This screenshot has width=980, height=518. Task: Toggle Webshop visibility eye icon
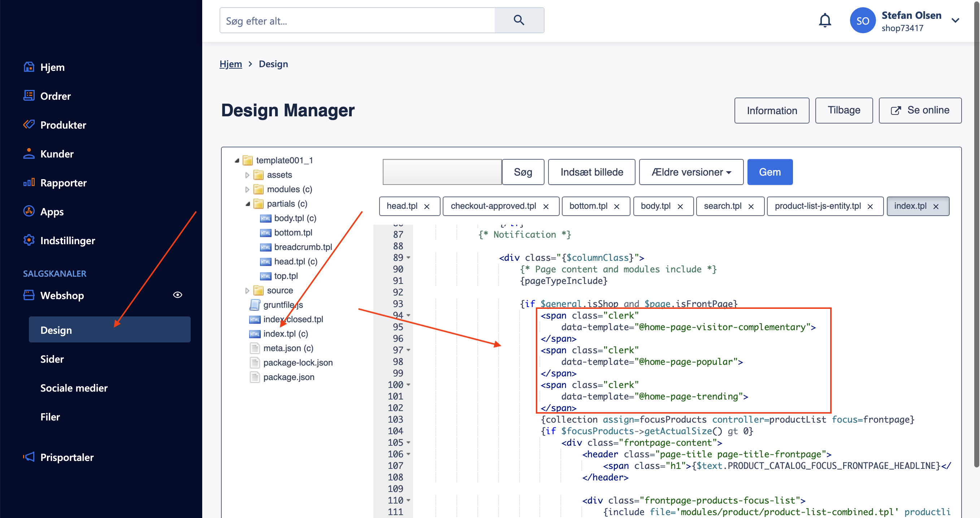click(177, 295)
